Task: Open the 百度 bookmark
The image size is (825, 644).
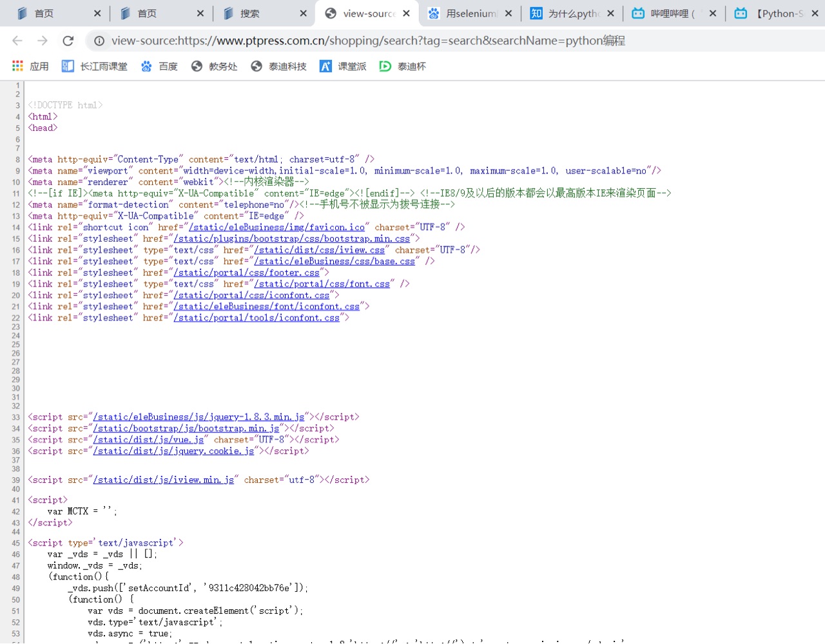Action: pyautogui.click(x=159, y=66)
